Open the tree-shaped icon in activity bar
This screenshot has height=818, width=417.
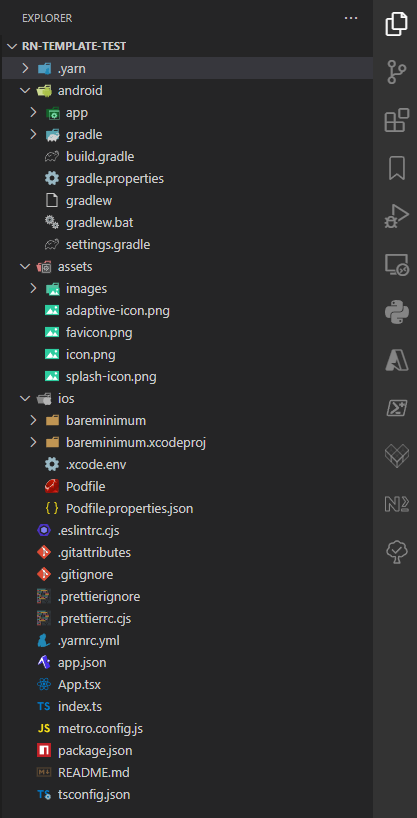[396, 551]
